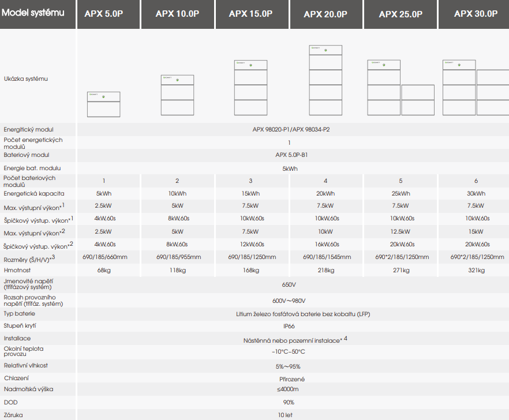Click the DOD row label
Screen dimensions: 509x420
pyautogui.click(x=11, y=402)
